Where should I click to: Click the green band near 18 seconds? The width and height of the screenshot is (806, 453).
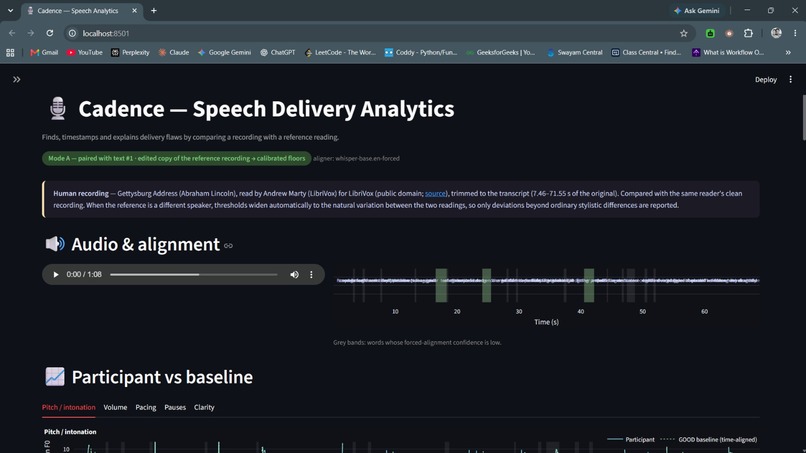coord(441,285)
